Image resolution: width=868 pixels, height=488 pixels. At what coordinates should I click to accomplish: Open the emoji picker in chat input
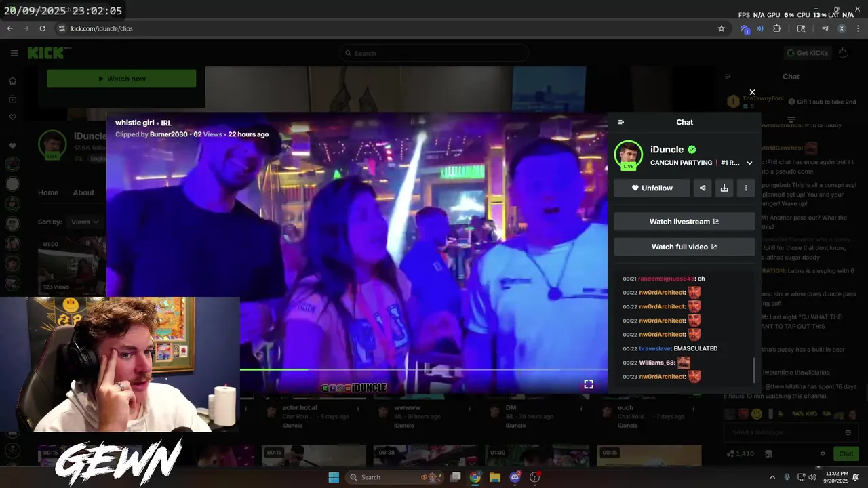848,432
